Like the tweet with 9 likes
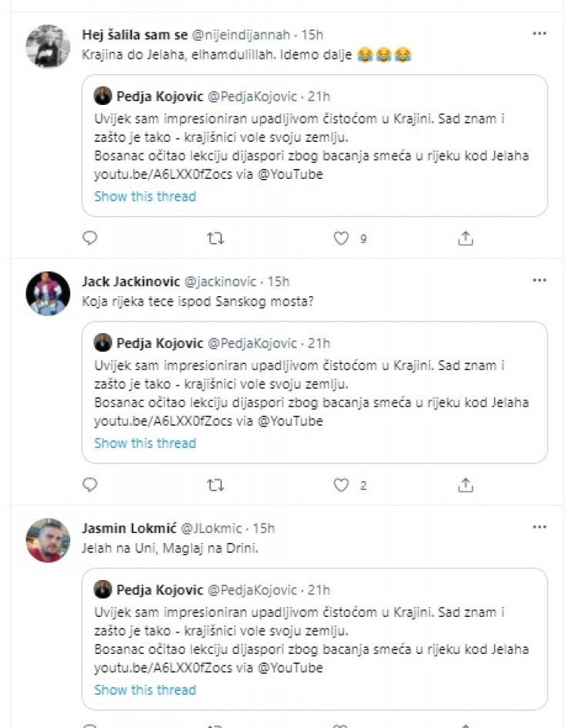Viewport: 568px width, 728px height. pyautogui.click(x=341, y=238)
